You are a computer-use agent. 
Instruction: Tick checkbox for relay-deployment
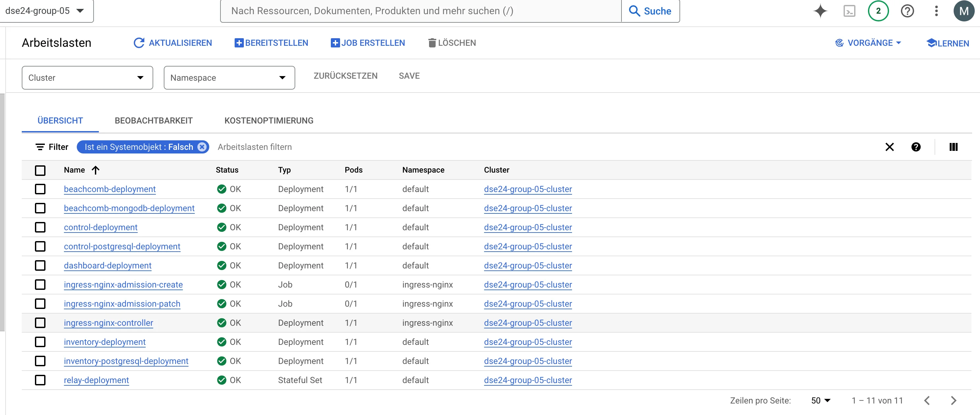coord(40,380)
